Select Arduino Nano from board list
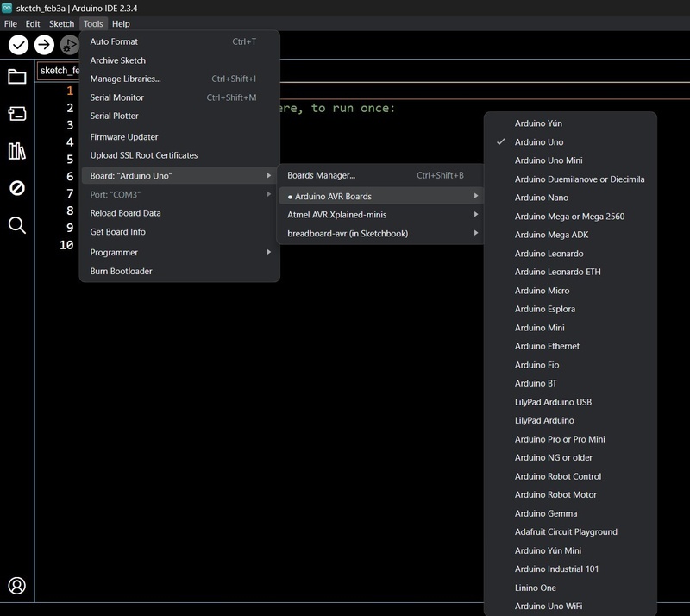690x616 pixels. (x=541, y=198)
